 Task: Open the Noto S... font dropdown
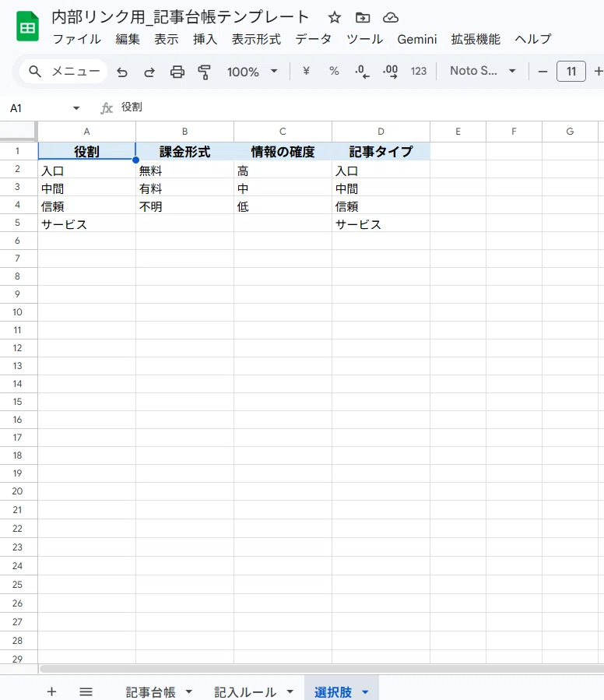coord(483,71)
